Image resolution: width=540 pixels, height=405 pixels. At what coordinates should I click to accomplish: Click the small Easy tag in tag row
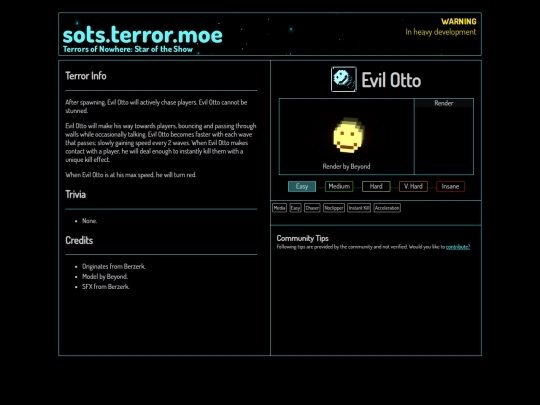click(x=295, y=208)
